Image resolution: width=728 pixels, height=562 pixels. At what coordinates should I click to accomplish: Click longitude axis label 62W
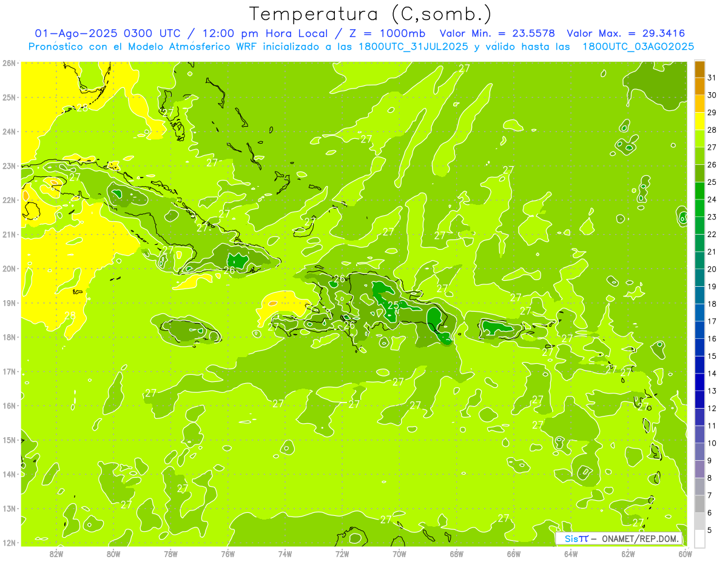click(x=628, y=554)
